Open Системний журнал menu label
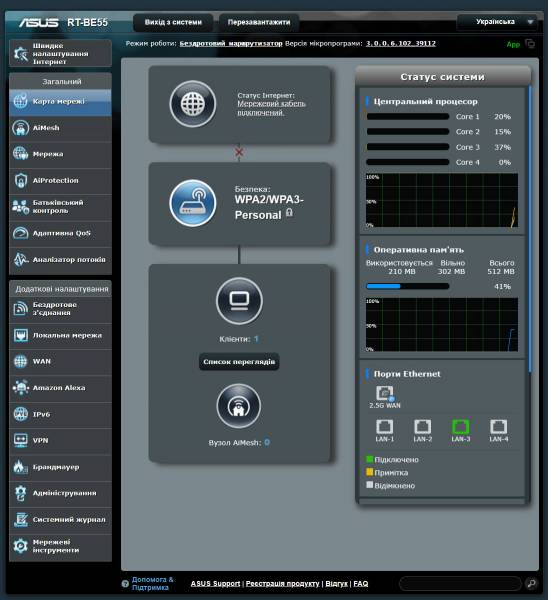 click(x=69, y=520)
